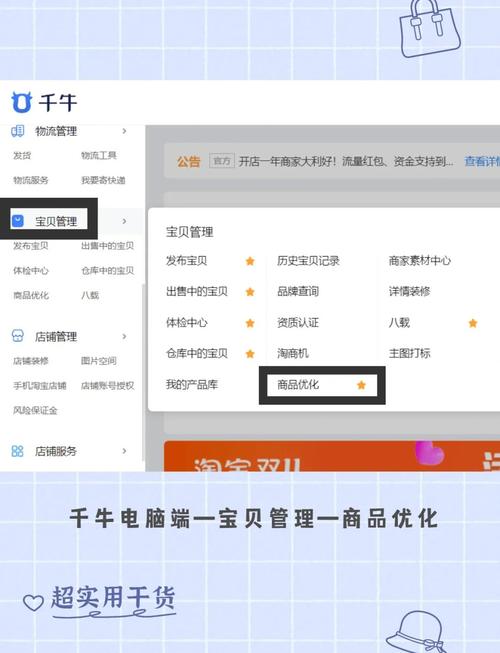Click 仓库中的宝贝 in the left sidebar

tap(107, 271)
